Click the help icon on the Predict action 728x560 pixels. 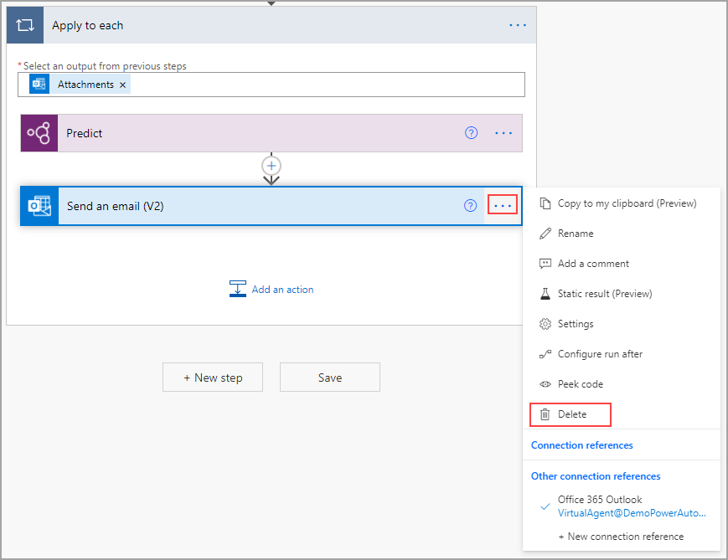(471, 132)
